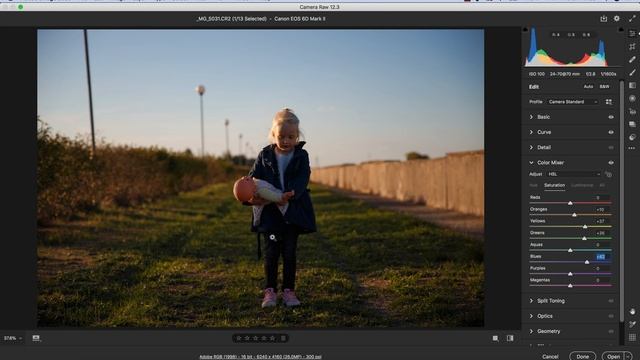Expand the Basic panel
The width and height of the screenshot is (640, 360).
click(x=531, y=117)
